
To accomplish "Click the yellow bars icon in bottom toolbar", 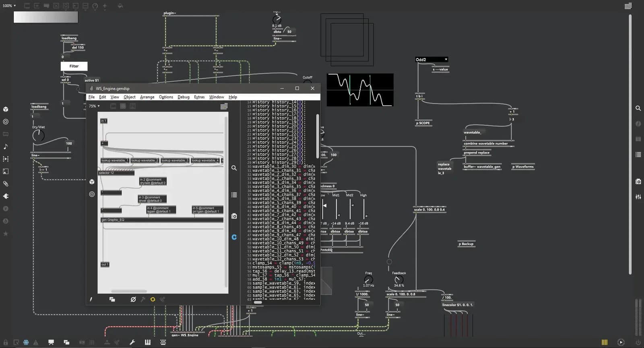I will pos(605,342).
